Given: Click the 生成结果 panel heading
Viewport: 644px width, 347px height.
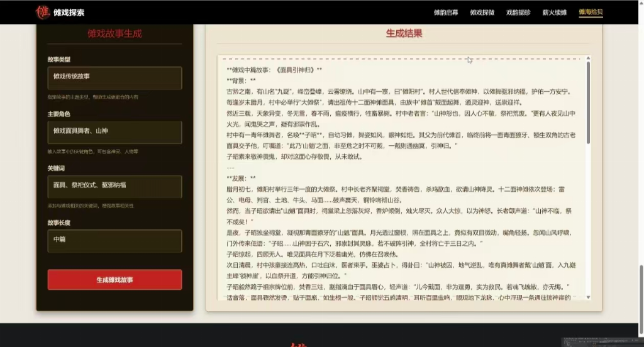Looking at the screenshot, I should click(x=404, y=34).
